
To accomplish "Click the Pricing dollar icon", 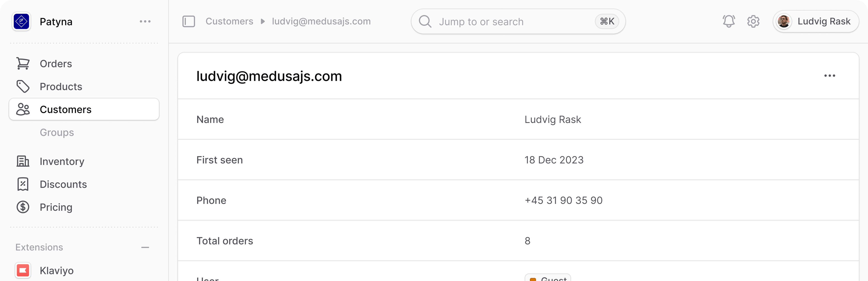I will tap(23, 207).
